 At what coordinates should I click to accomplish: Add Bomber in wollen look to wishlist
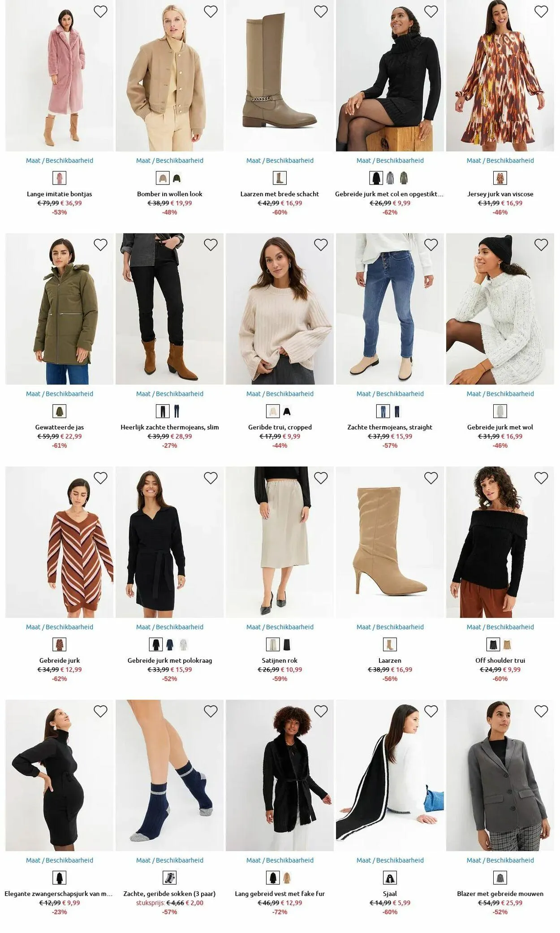pyautogui.click(x=211, y=12)
